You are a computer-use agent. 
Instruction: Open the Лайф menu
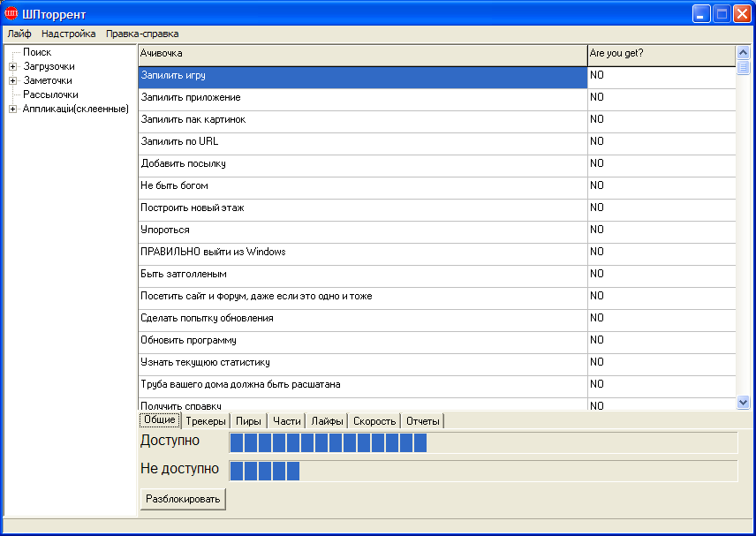pyautogui.click(x=19, y=34)
